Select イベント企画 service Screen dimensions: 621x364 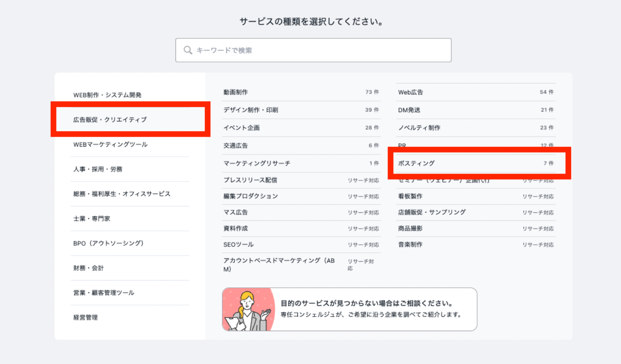click(x=242, y=128)
